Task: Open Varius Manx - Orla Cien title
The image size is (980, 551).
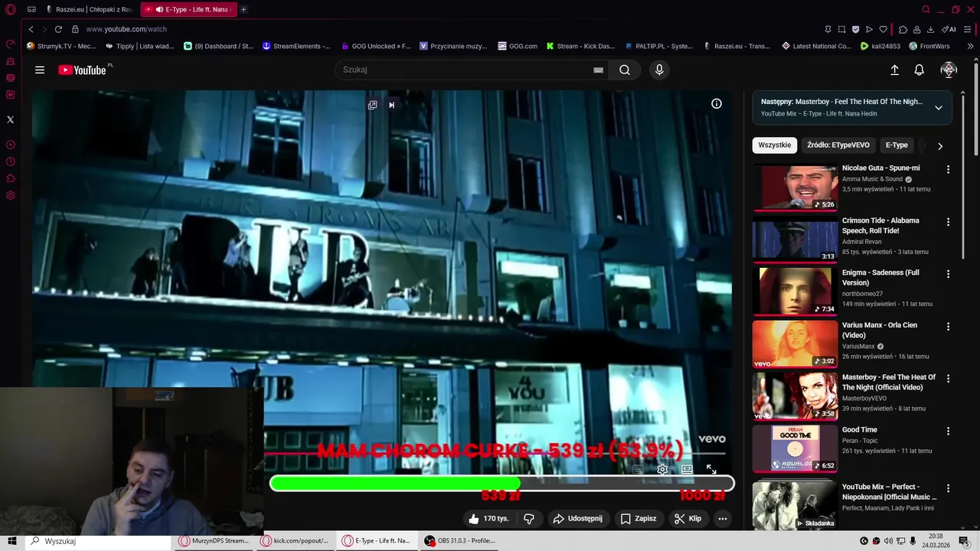Action: (x=880, y=330)
